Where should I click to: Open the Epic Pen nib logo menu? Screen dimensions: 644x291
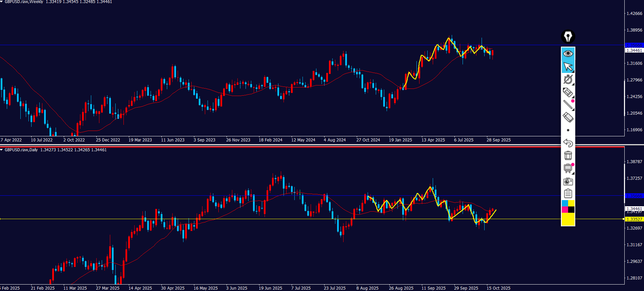click(568, 37)
